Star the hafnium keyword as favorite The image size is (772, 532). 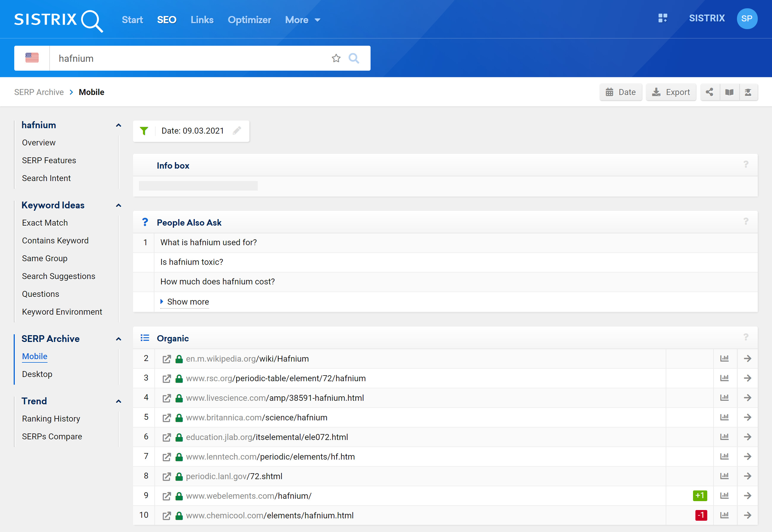(336, 58)
